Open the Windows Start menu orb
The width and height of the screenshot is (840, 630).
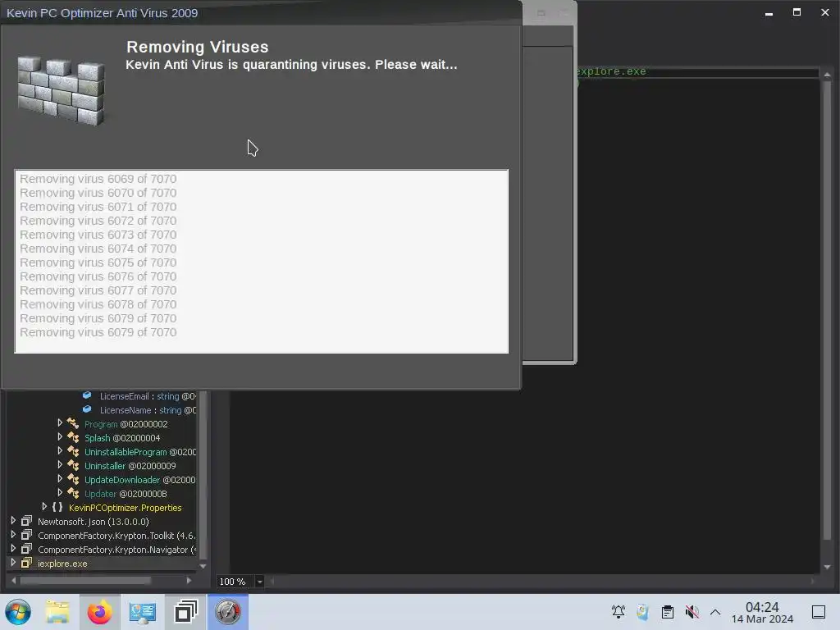pos(18,612)
